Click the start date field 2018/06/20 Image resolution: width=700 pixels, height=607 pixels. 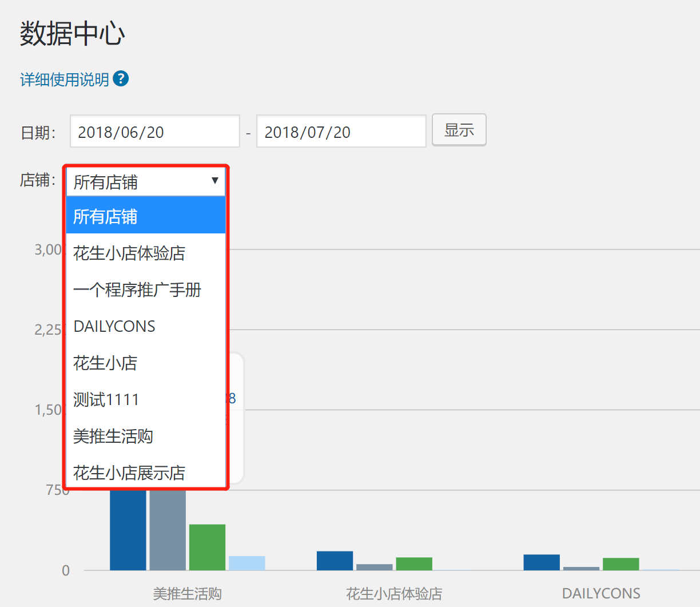pos(155,131)
